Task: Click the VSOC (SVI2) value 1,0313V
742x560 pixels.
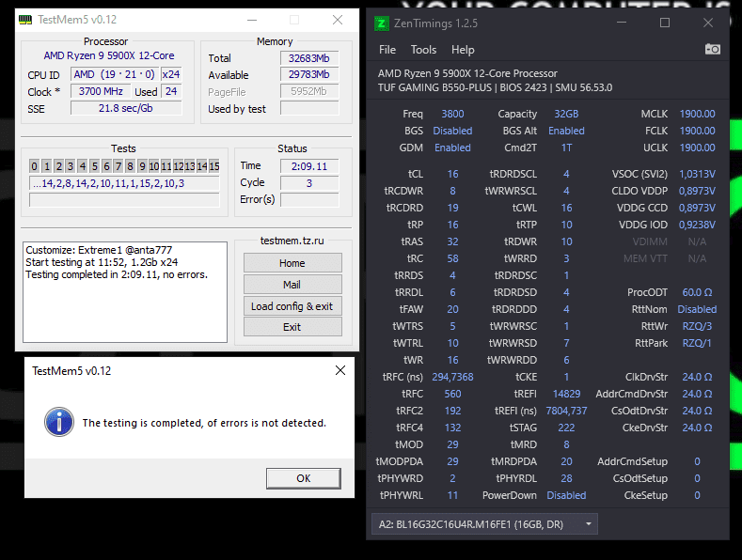Action: pos(697,174)
